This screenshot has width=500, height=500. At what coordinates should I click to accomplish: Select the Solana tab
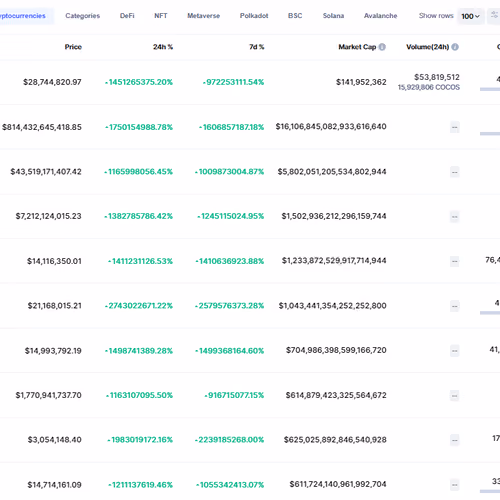click(333, 16)
